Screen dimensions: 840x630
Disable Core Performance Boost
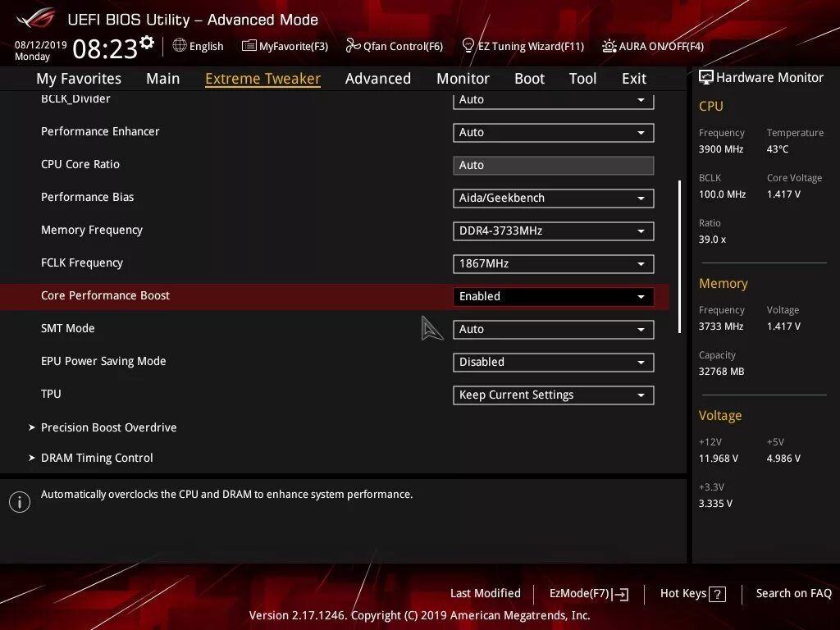[x=552, y=296]
